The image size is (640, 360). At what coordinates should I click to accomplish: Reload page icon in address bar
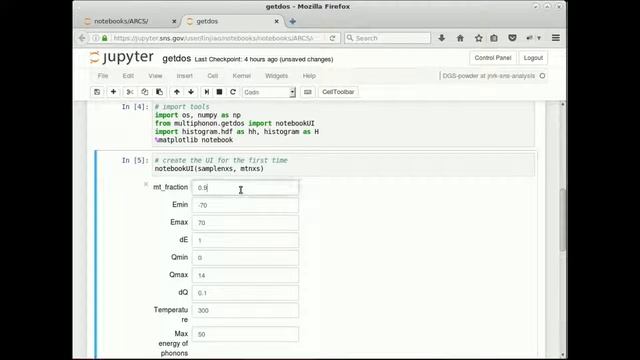(x=332, y=38)
